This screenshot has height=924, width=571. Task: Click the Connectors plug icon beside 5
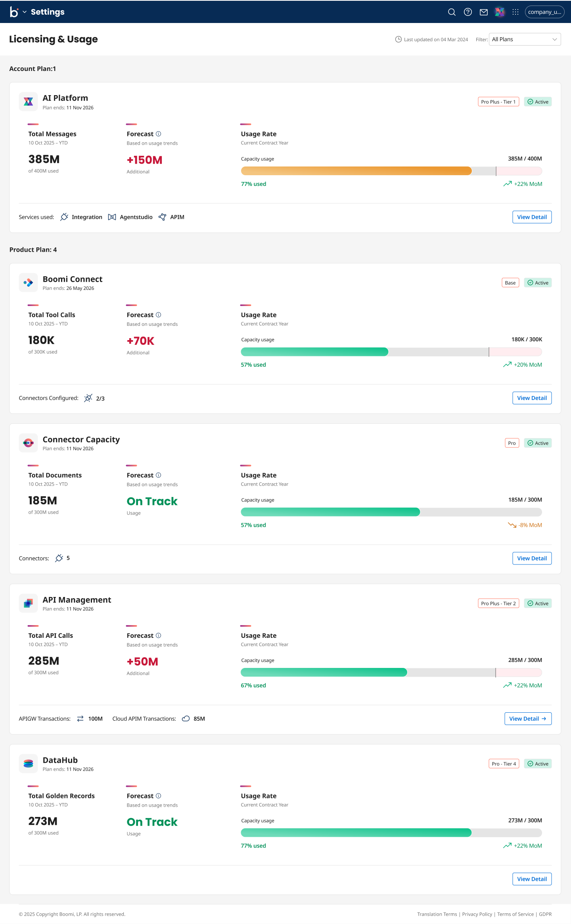(59, 558)
